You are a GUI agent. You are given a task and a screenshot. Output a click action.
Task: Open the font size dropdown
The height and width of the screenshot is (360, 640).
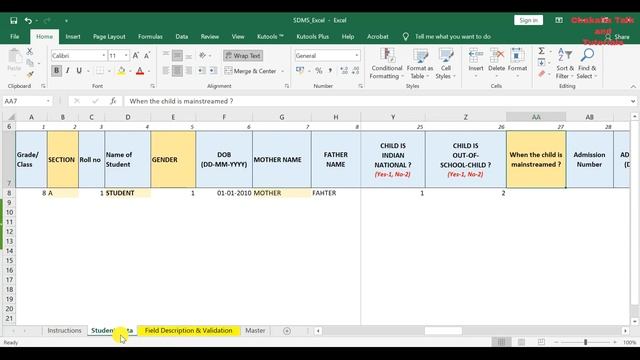tap(126, 56)
